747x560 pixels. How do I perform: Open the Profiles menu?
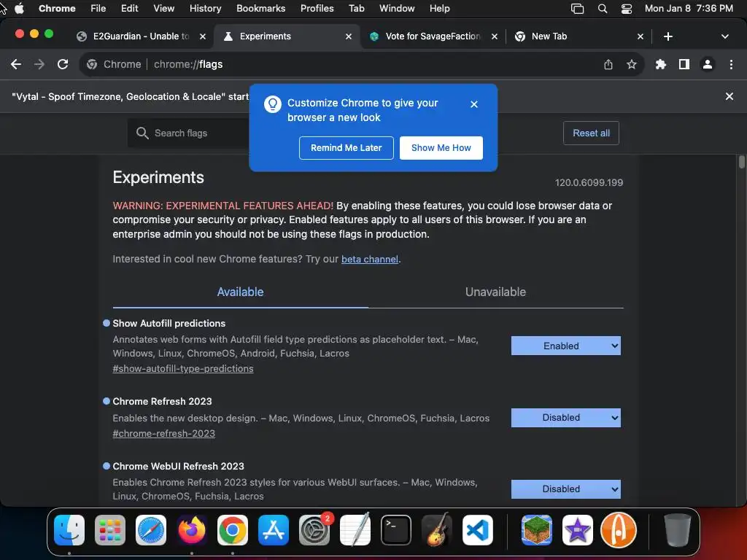pos(317,9)
